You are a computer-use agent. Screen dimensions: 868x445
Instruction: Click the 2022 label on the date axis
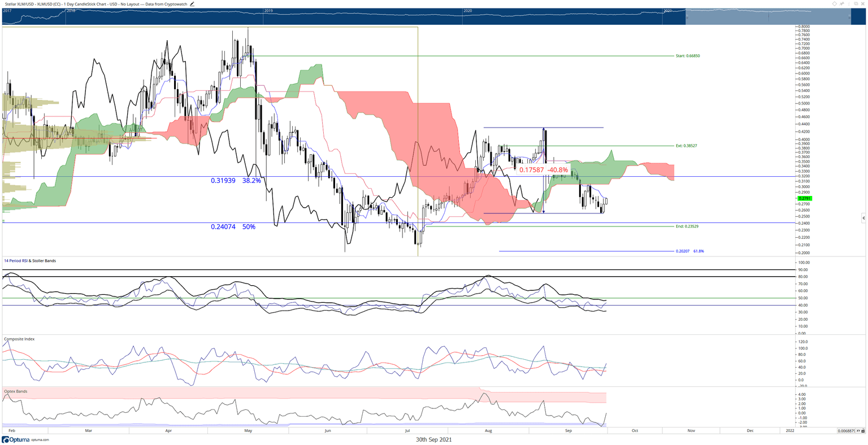click(x=789, y=430)
